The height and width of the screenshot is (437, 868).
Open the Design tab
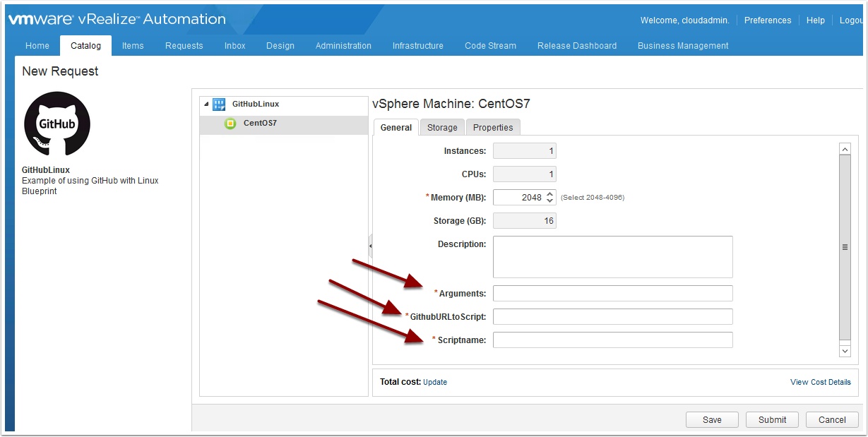(x=280, y=46)
